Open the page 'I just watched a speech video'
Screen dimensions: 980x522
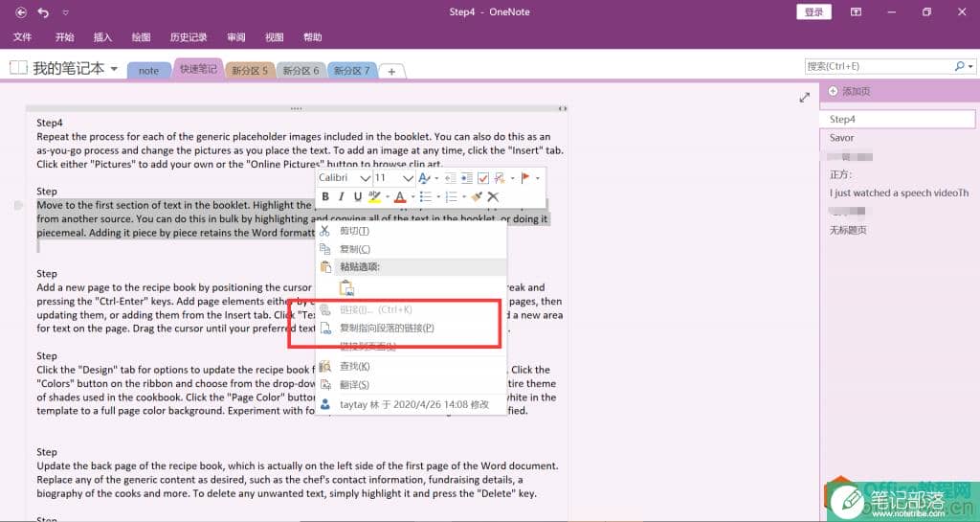(x=898, y=193)
